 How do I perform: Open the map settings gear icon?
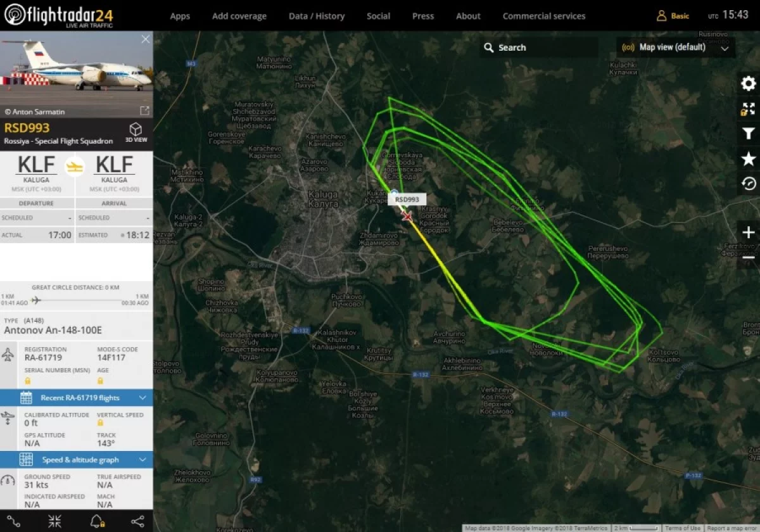click(748, 84)
